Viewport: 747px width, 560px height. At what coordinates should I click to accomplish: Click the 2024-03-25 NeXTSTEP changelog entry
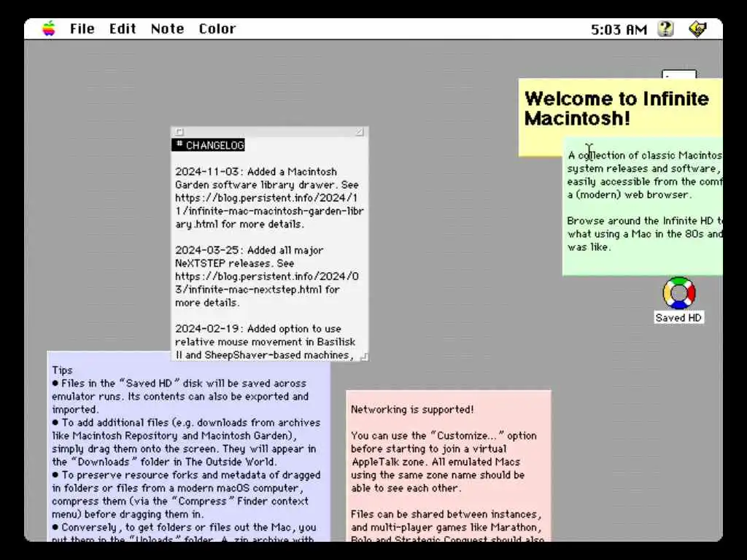[267, 276]
